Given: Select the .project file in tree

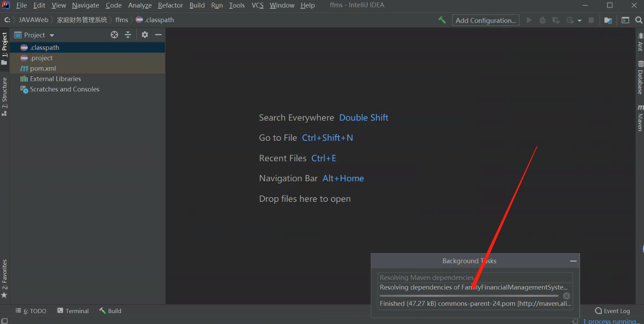Looking at the screenshot, I should tap(88, 58).
